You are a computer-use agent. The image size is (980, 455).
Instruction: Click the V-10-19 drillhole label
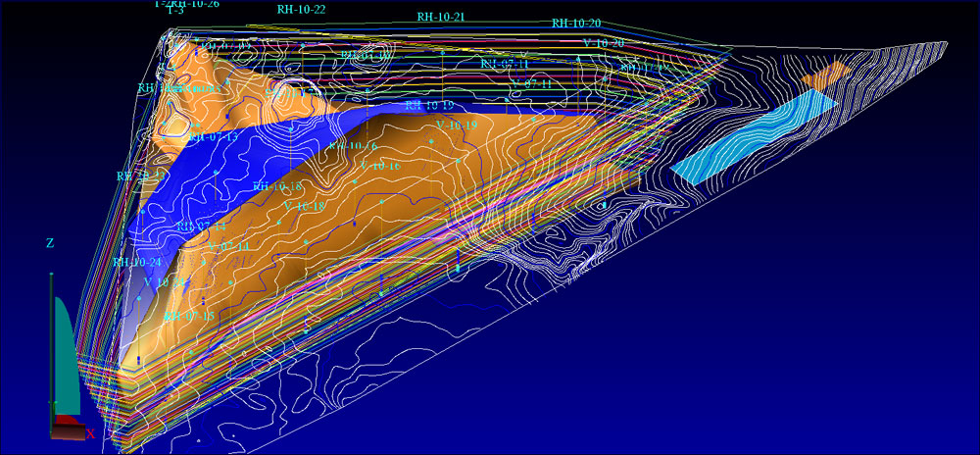point(456,126)
